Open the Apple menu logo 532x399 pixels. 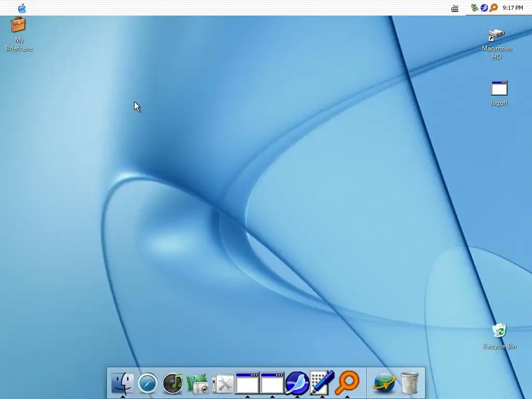(x=22, y=8)
